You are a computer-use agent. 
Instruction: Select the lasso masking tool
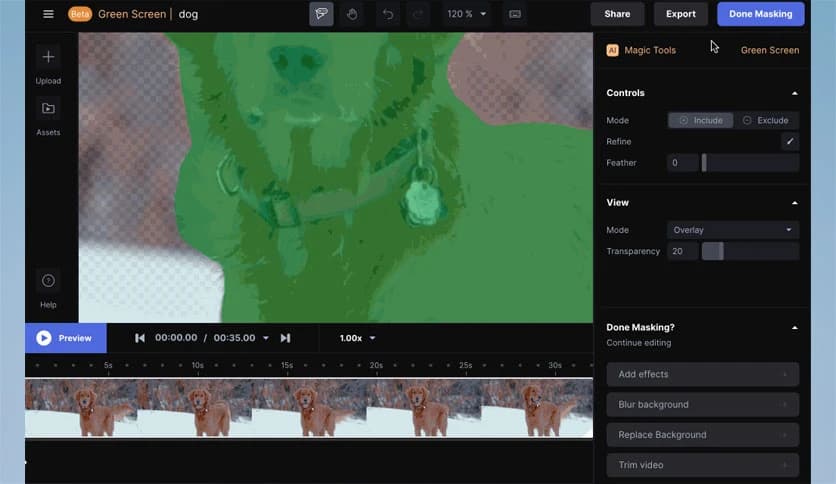[x=321, y=14]
